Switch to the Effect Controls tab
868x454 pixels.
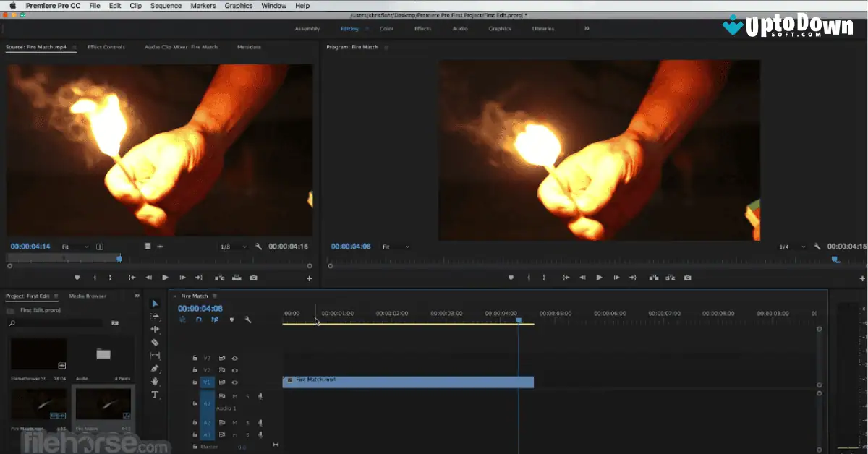coord(107,46)
